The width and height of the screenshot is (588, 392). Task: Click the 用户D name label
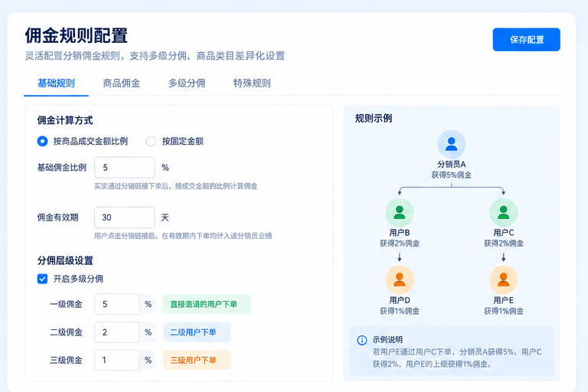click(400, 300)
